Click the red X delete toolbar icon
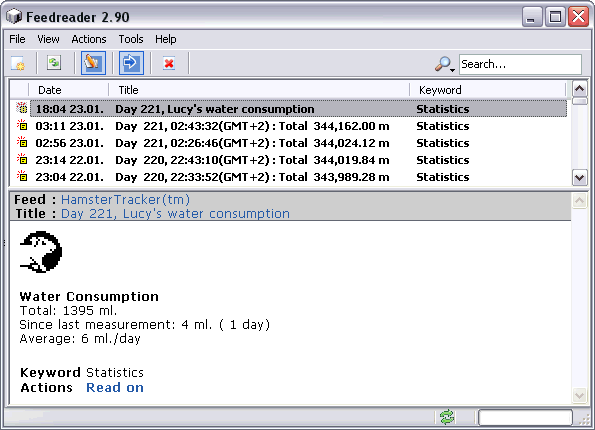The height and width of the screenshot is (430, 595). (169, 63)
